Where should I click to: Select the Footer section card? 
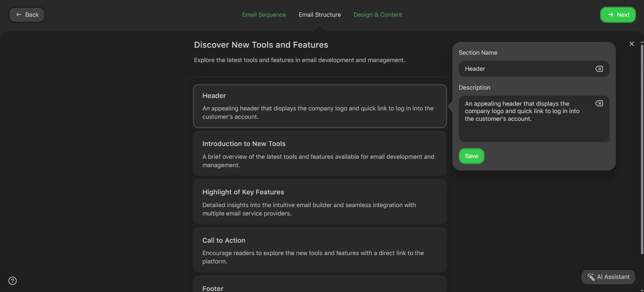[319, 285]
